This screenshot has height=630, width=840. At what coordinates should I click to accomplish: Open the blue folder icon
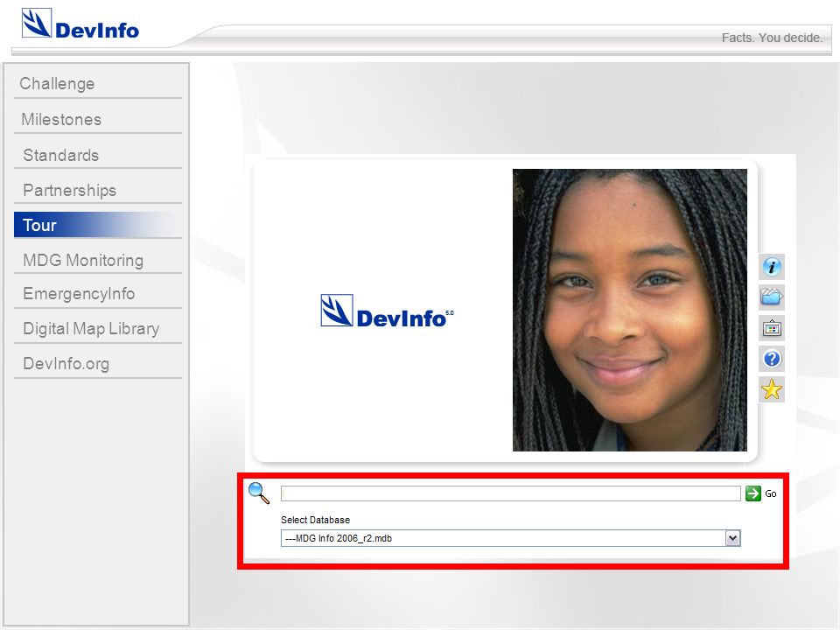772,297
